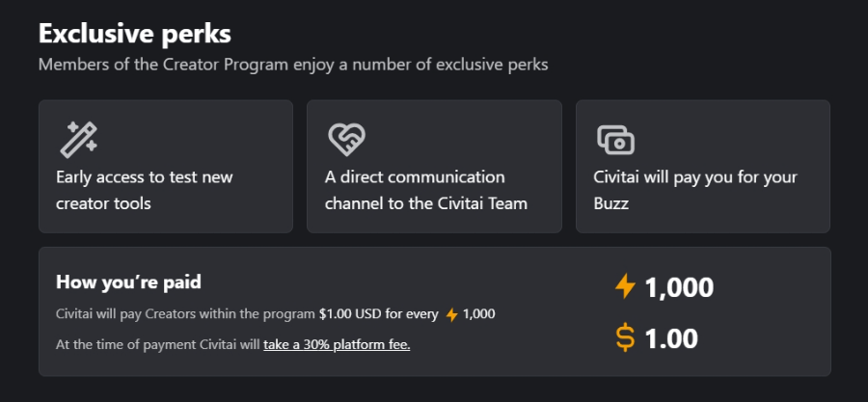Click the large orange lightning bolt icon
Image resolution: width=868 pixels, height=402 pixels.
pyautogui.click(x=625, y=287)
